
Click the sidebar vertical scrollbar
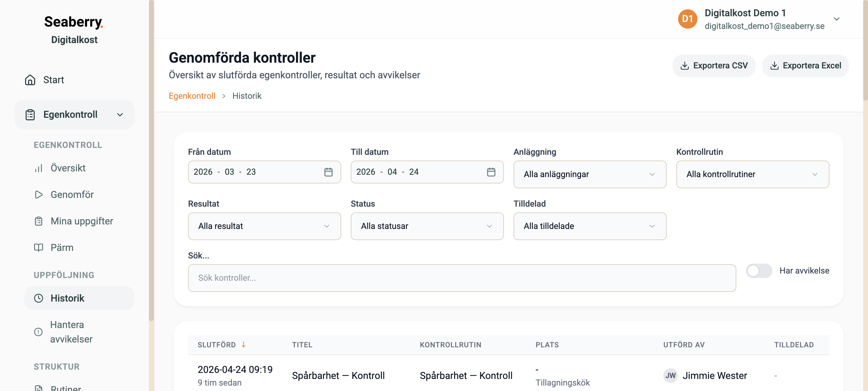click(151, 160)
